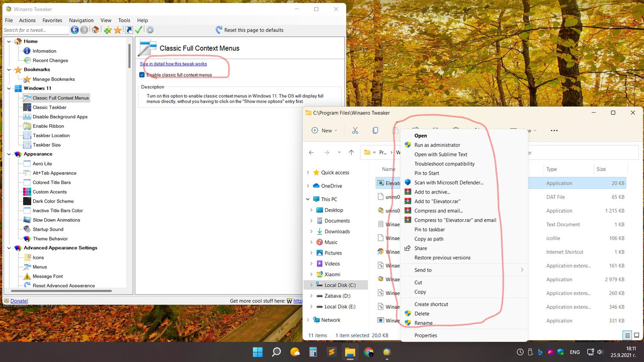The width and height of the screenshot is (644, 362).
Task: Add this page to bookmarks with green-plus star
Action: click(x=108, y=30)
